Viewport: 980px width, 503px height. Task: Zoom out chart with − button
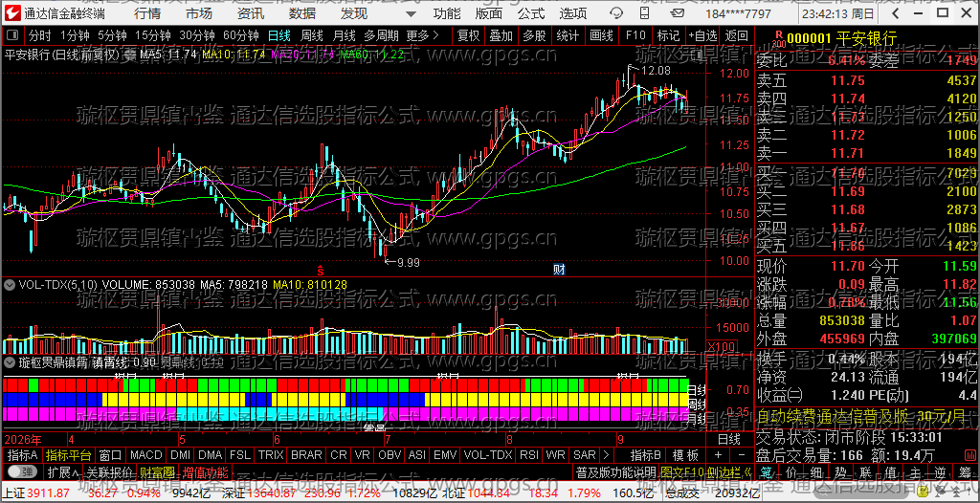[x=742, y=454]
